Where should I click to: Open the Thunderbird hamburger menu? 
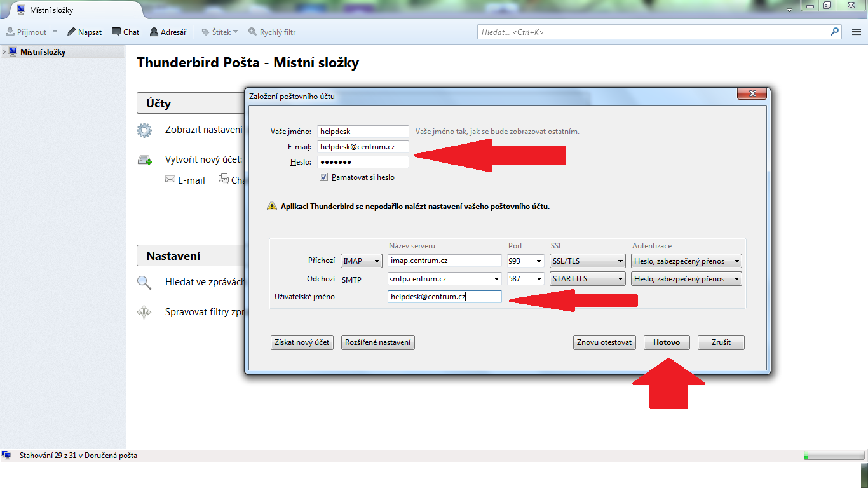[856, 32]
